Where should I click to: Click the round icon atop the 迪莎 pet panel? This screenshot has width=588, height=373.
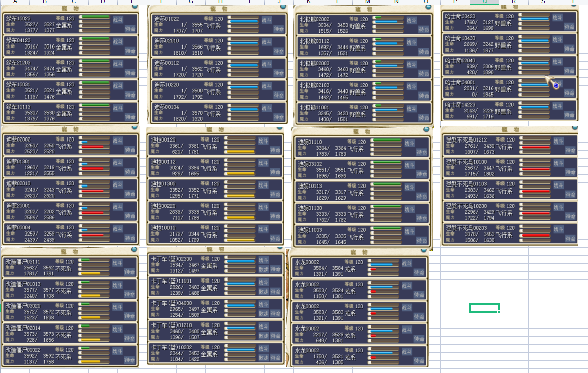pos(283,7)
